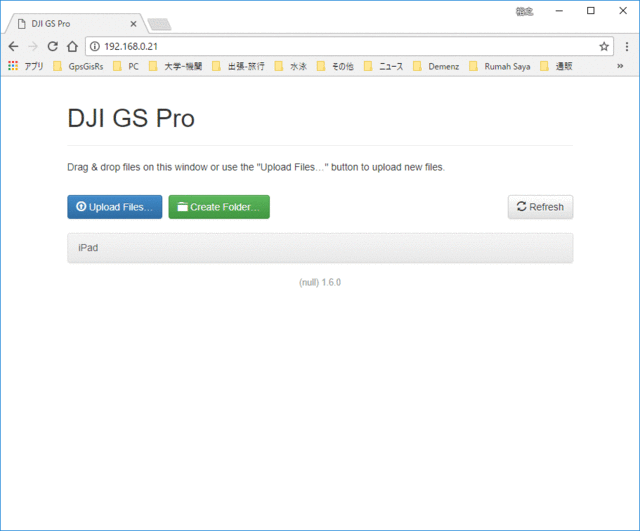Click the Refresh button on the page

[540, 207]
